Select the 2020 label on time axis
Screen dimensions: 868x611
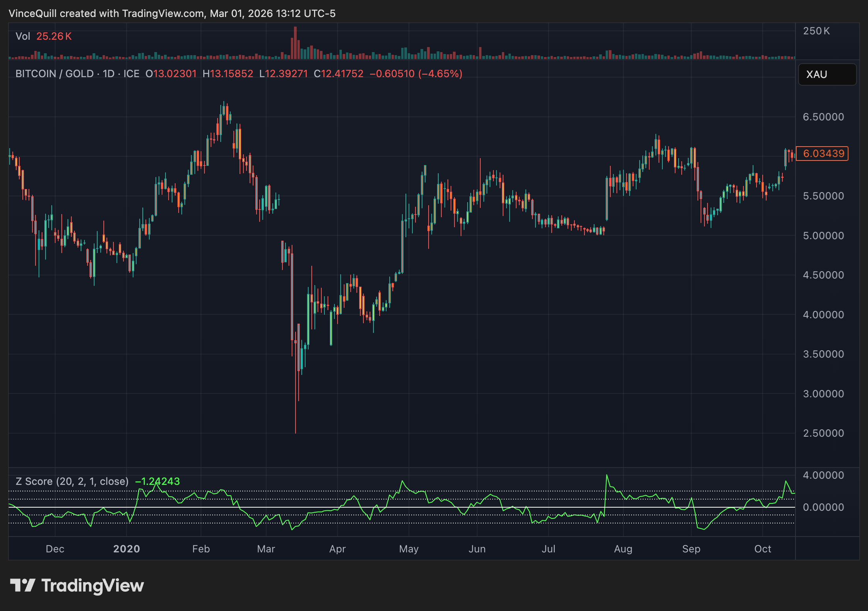(x=127, y=549)
